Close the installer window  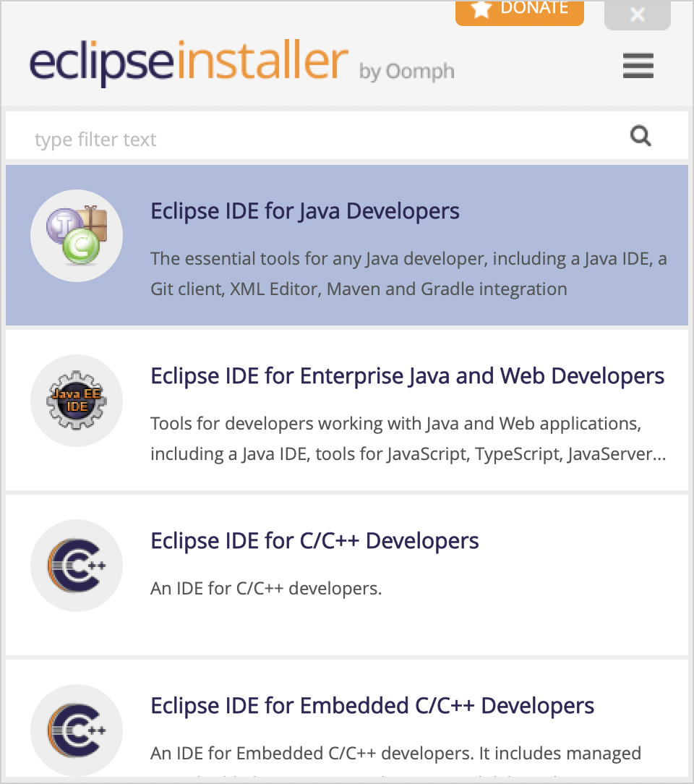click(x=637, y=14)
